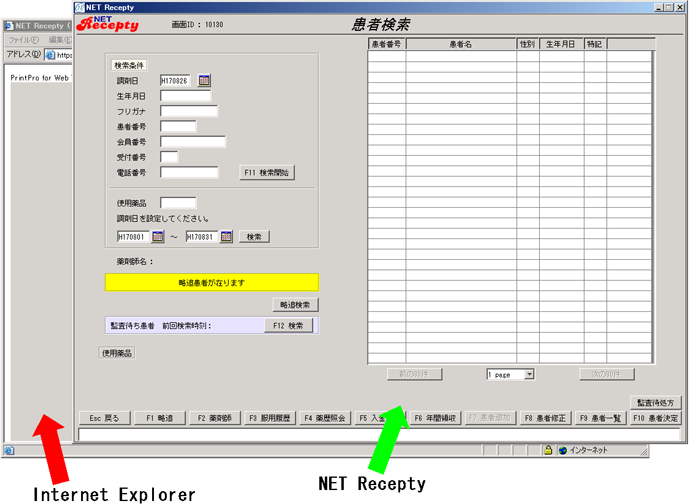Click yellow 略追患者が在ります notice
This screenshot has height=504, width=689.
click(212, 283)
